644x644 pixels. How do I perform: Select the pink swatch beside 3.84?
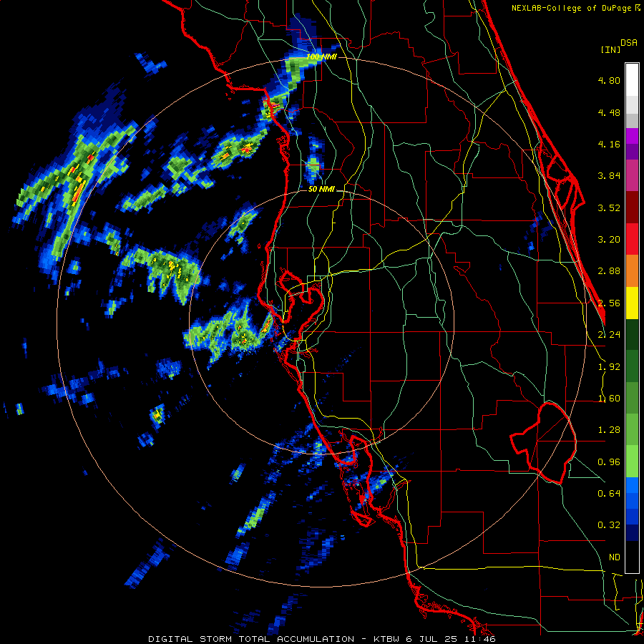632,176
